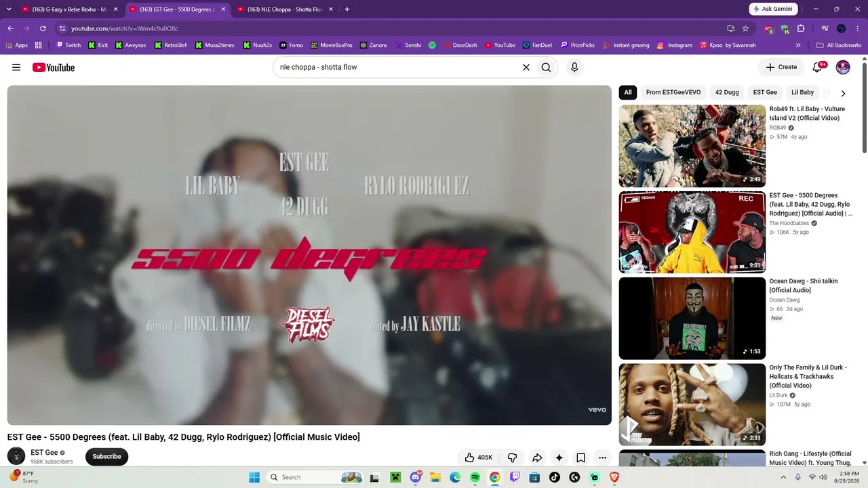Launch Brave browser from the taskbar
The width and height of the screenshot is (868, 488).
click(614, 477)
